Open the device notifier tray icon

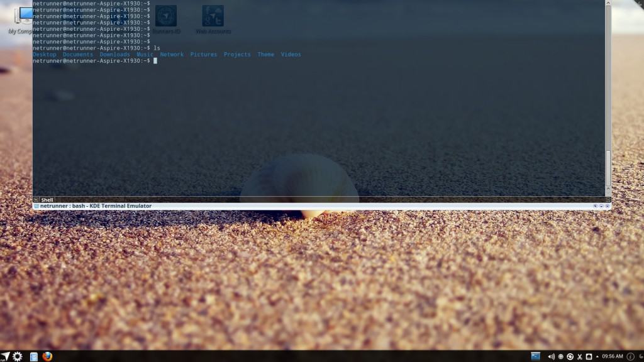click(589, 357)
